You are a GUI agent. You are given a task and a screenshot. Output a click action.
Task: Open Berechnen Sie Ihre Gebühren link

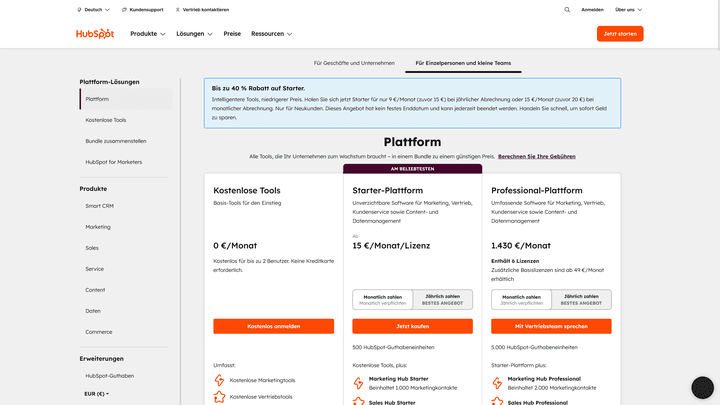pyautogui.click(x=537, y=157)
